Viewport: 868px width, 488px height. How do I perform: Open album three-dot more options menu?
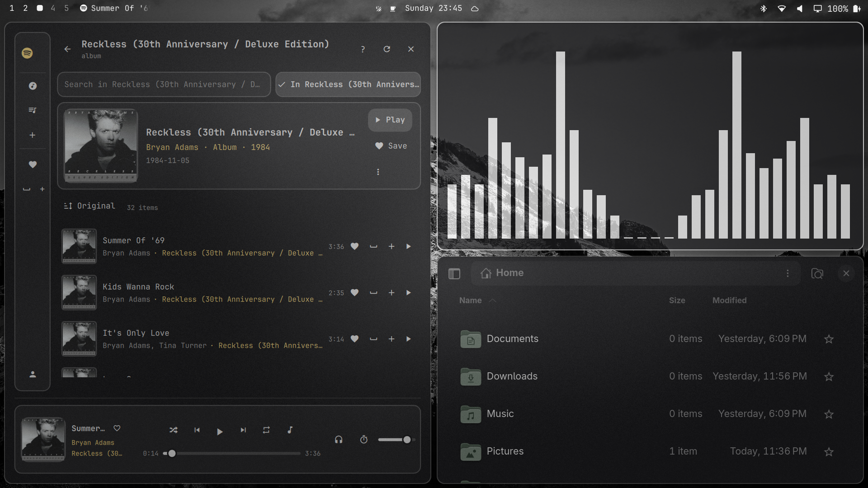378,172
